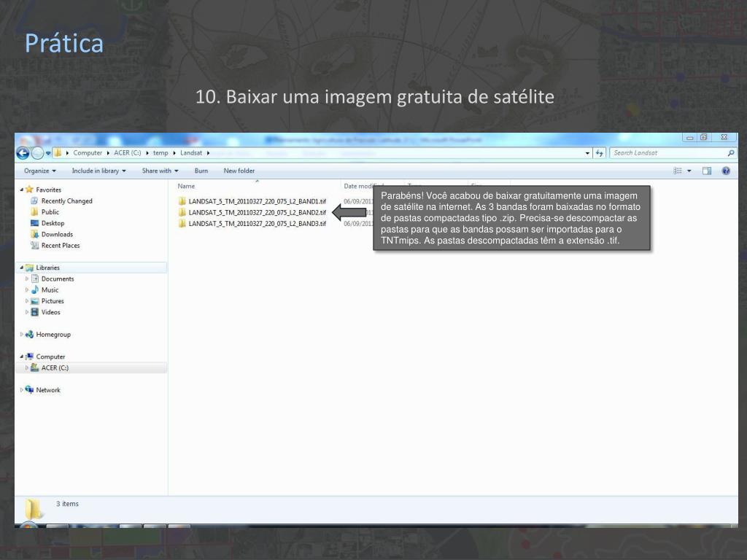Expand the Music library
The image size is (747, 560).
coord(27,289)
